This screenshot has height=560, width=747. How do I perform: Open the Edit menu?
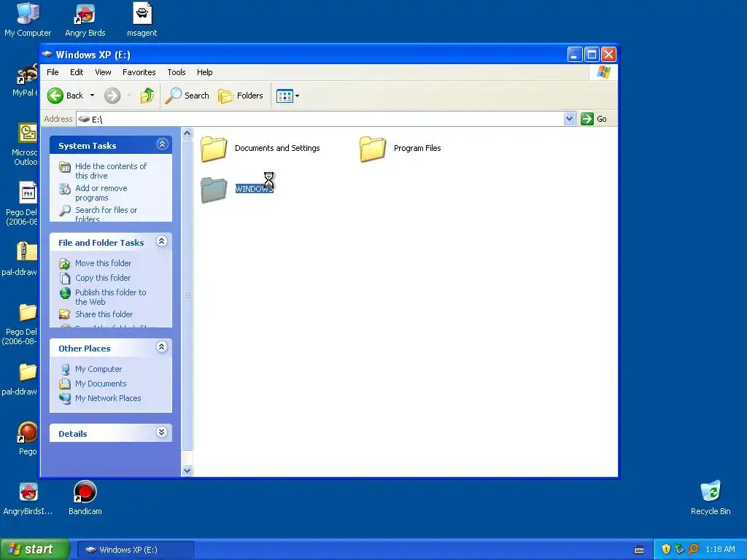tap(76, 72)
